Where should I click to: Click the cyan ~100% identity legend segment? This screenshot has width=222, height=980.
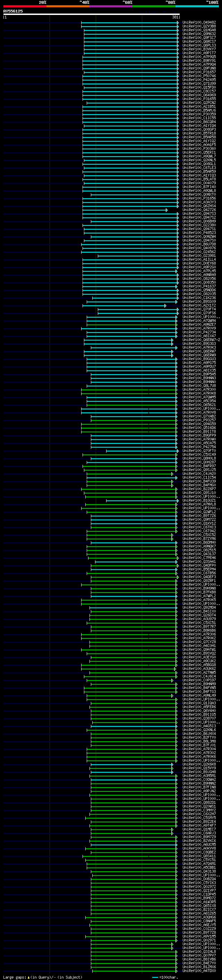click(197, 7)
